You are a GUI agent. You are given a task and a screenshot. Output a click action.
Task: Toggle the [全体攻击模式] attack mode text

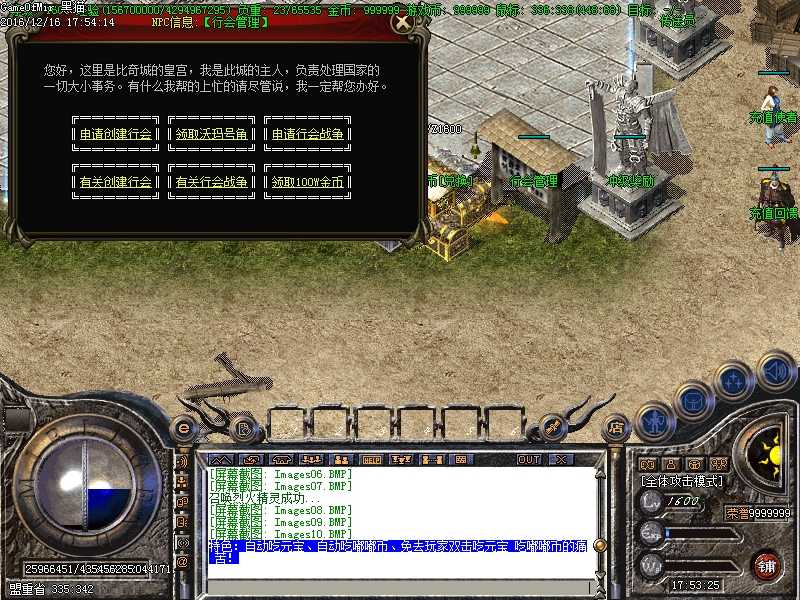tap(682, 481)
